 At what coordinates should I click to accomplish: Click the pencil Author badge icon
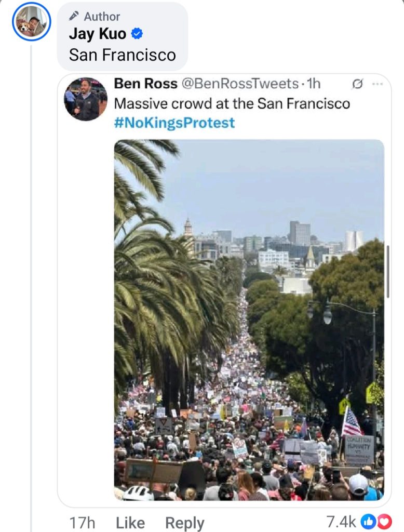74,17
